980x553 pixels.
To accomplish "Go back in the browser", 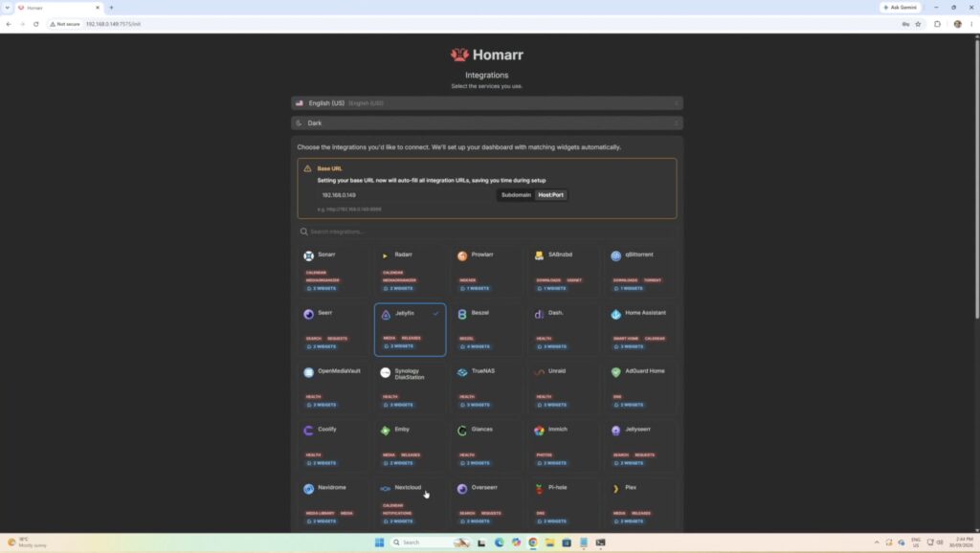I will coord(9,24).
